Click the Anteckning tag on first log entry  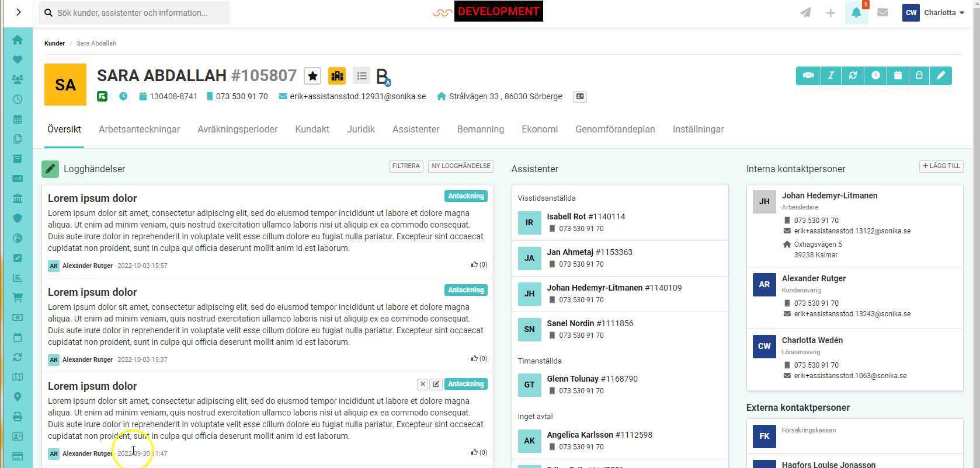click(x=466, y=196)
